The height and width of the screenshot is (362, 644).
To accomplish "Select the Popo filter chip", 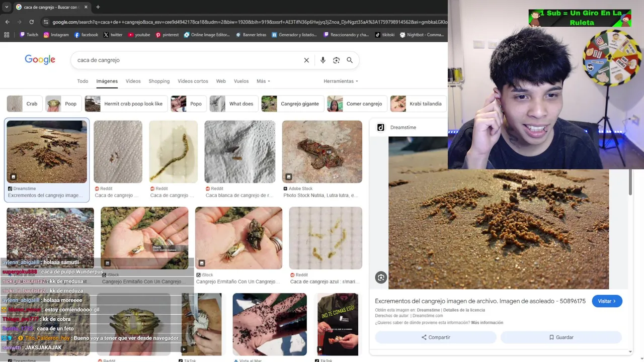I will tap(188, 104).
